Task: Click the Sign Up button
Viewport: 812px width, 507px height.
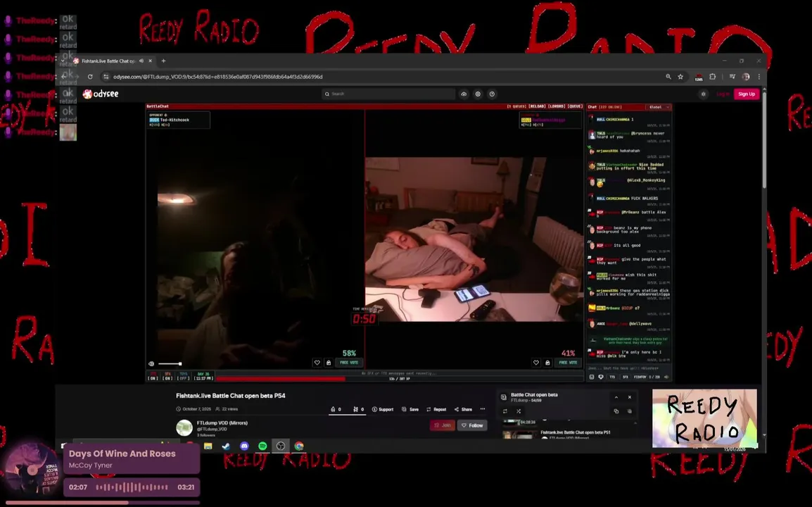Action: [747, 94]
